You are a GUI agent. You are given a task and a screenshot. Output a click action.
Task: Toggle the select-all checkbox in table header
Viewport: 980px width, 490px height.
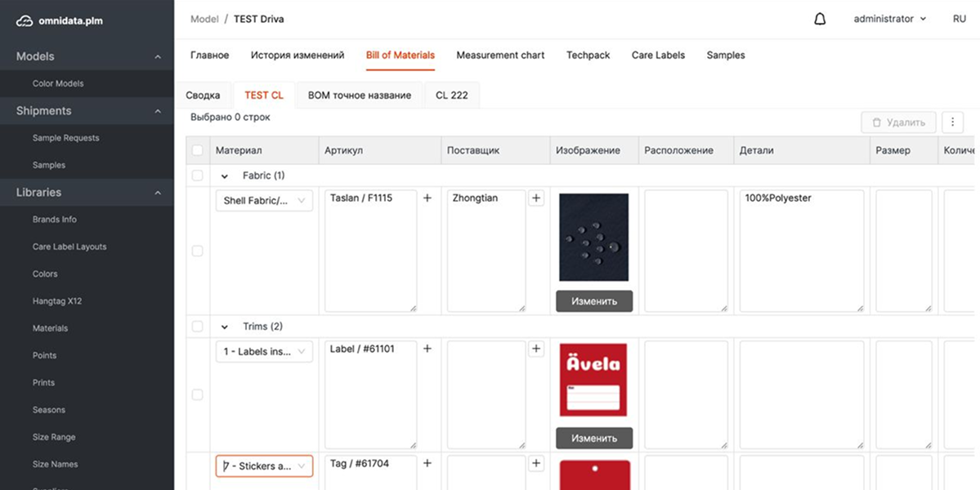(197, 150)
